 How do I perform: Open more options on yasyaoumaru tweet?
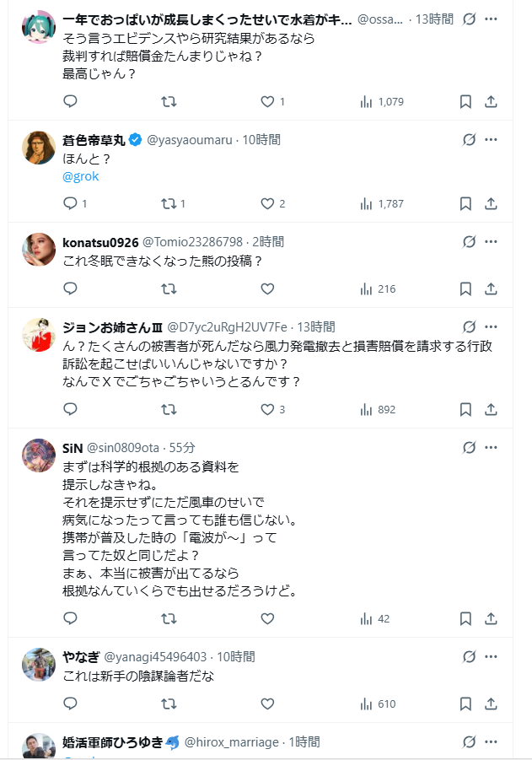pos(492,139)
